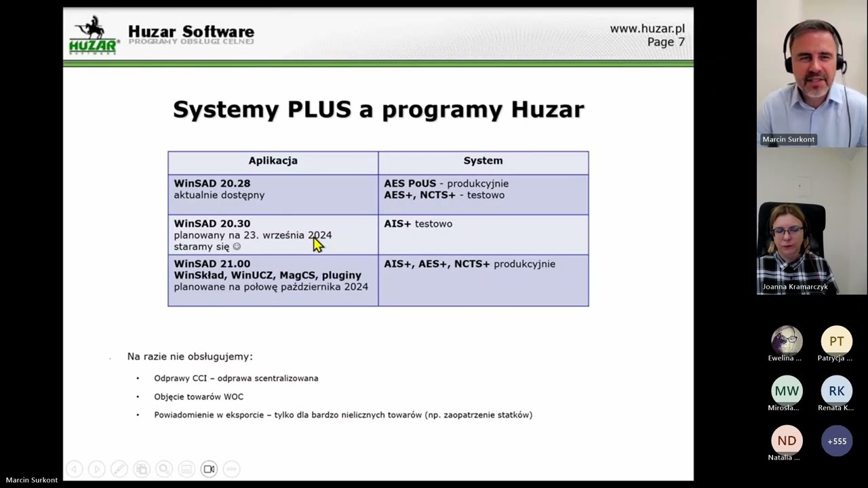Select Marcin Surkont video tile
Screen dimensions: 868x488
[x=812, y=73]
